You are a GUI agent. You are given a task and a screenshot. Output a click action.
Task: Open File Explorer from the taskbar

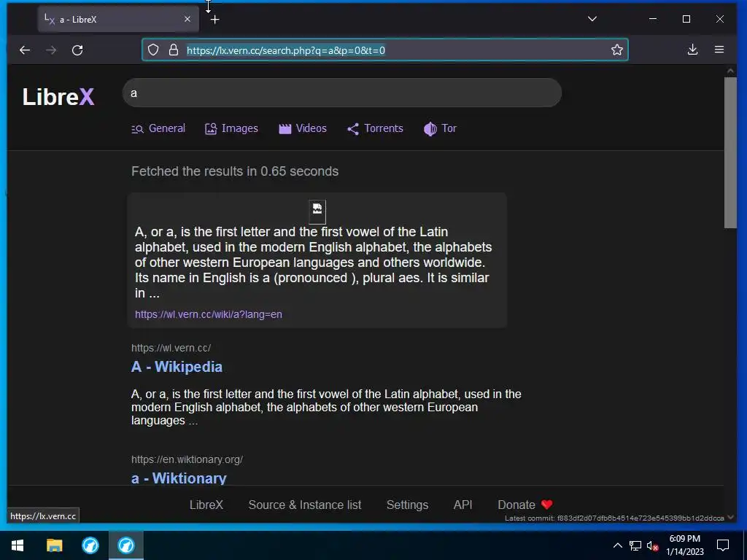(x=54, y=545)
